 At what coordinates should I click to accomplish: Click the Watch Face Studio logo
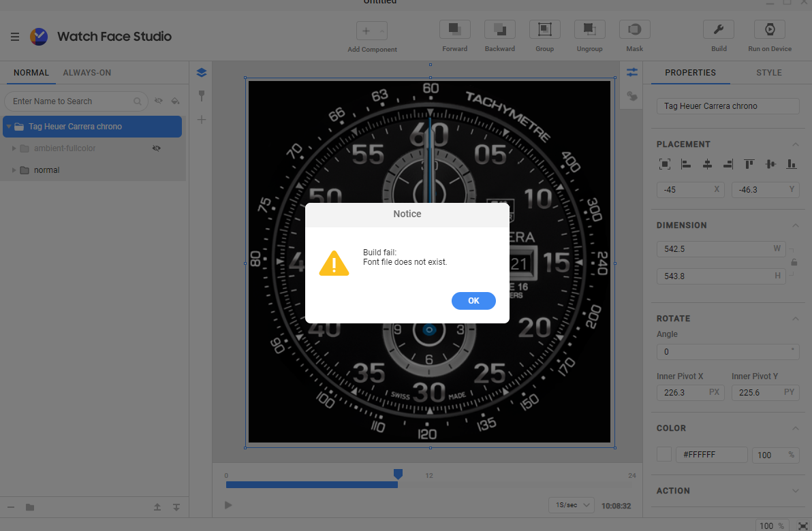point(39,37)
